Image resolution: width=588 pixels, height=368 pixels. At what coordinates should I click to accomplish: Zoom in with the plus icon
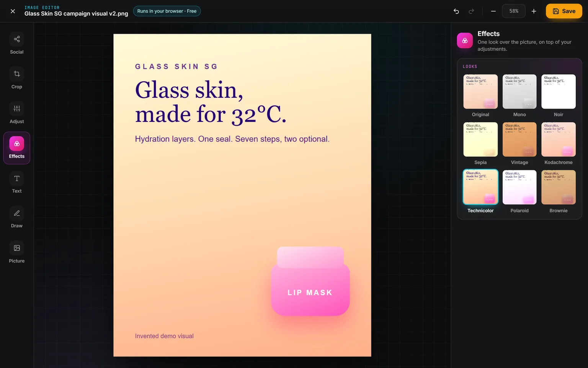[534, 11]
